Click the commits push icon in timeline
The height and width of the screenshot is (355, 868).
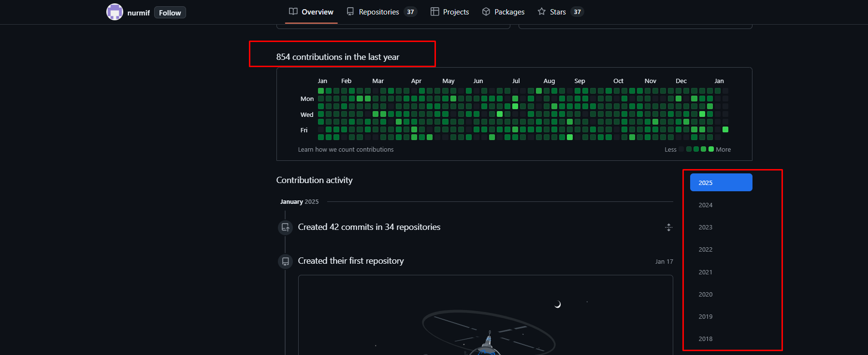click(x=285, y=227)
